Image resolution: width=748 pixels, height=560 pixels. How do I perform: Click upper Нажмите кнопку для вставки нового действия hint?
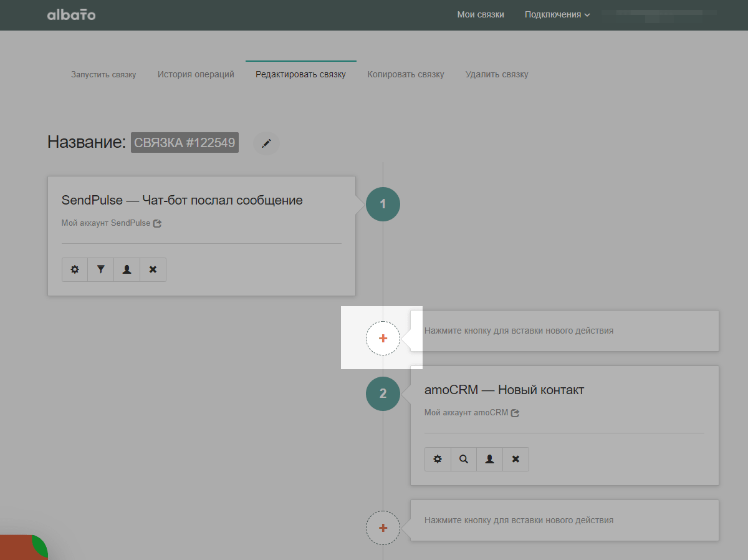coord(519,331)
